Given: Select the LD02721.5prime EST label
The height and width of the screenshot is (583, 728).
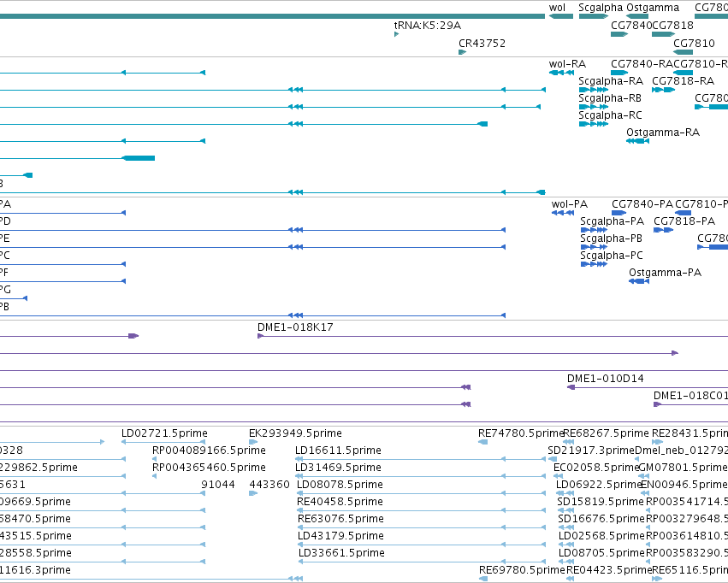Looking at the screenshot, I should (x=164, y=433).
